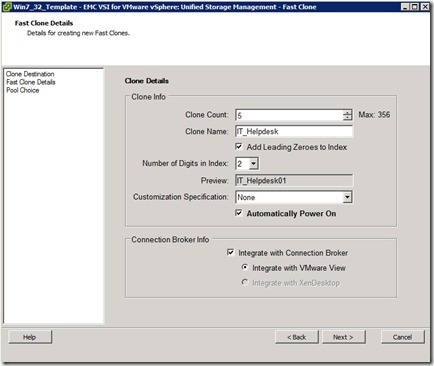Click the 'Connection Broker Info' group label
This screenshot has width=434, height=366.
(x=170, y=239)
